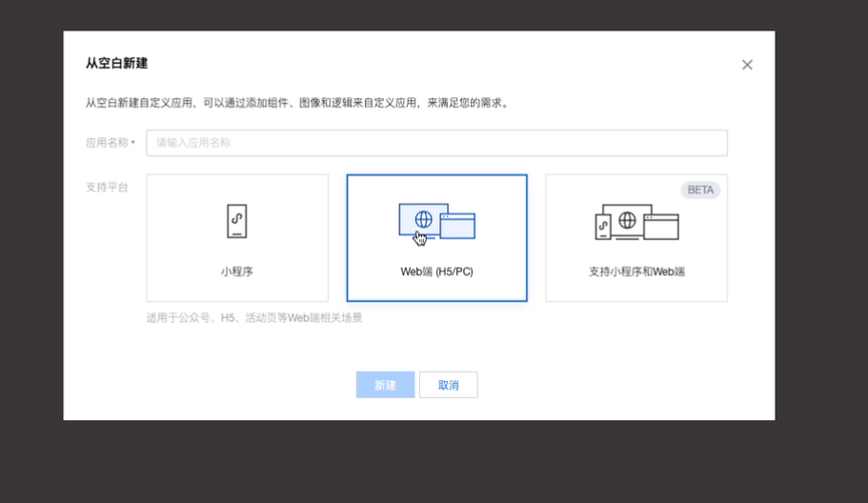Click the Web globe browser icon
This screenshot has width=868, height=503.
[x=436, y=221]
